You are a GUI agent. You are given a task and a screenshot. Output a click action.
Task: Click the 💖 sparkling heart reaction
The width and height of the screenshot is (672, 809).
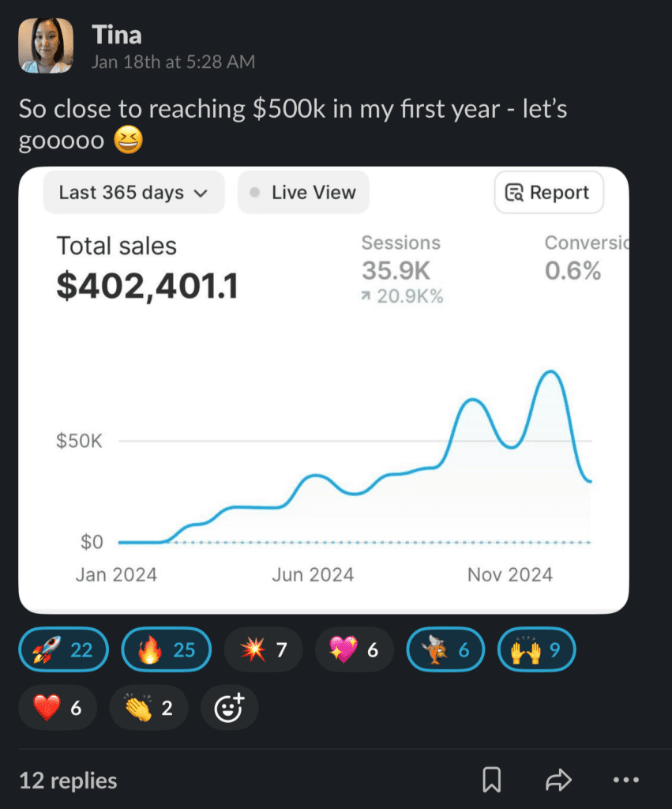(x=354, y=649)
